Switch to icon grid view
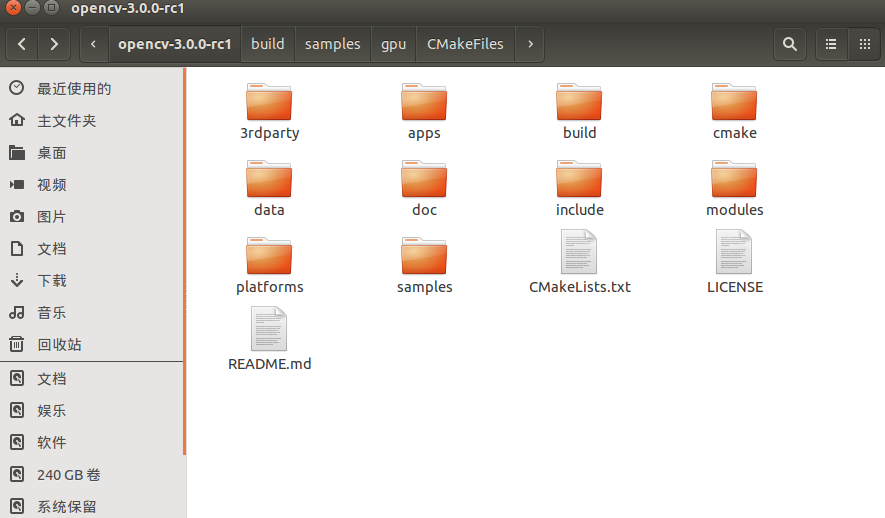885x518 pixels. click(x=864, y=44)
